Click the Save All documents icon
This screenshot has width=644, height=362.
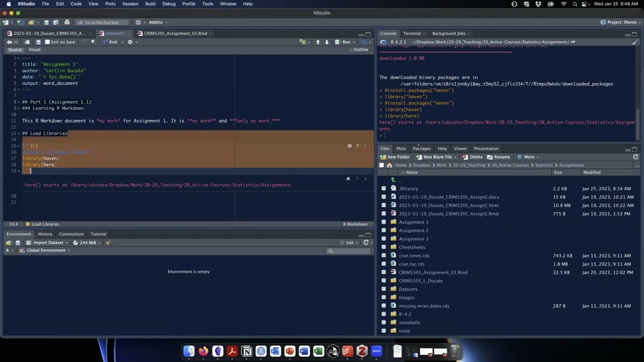(54, 22)
